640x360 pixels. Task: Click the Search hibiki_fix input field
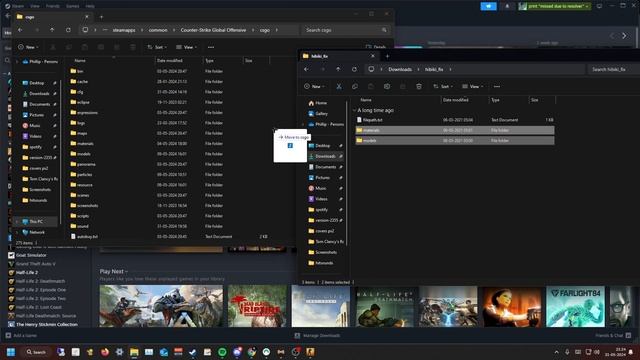(613, 69)
